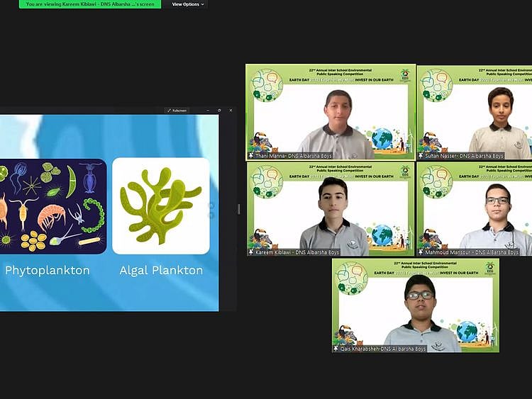Click the Fullscreen button on the shared window
Image resolution: width=532 pixels, height=399 pixels.
pos(177,111)
